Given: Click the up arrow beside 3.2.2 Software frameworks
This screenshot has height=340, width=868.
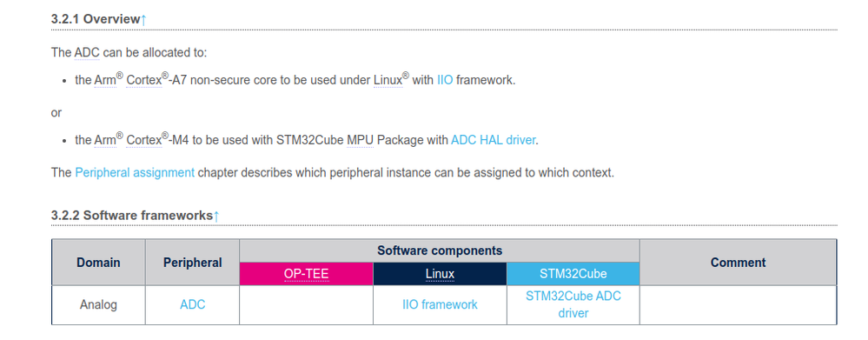Looking at the screenshot, I should (x=216, y=216).
